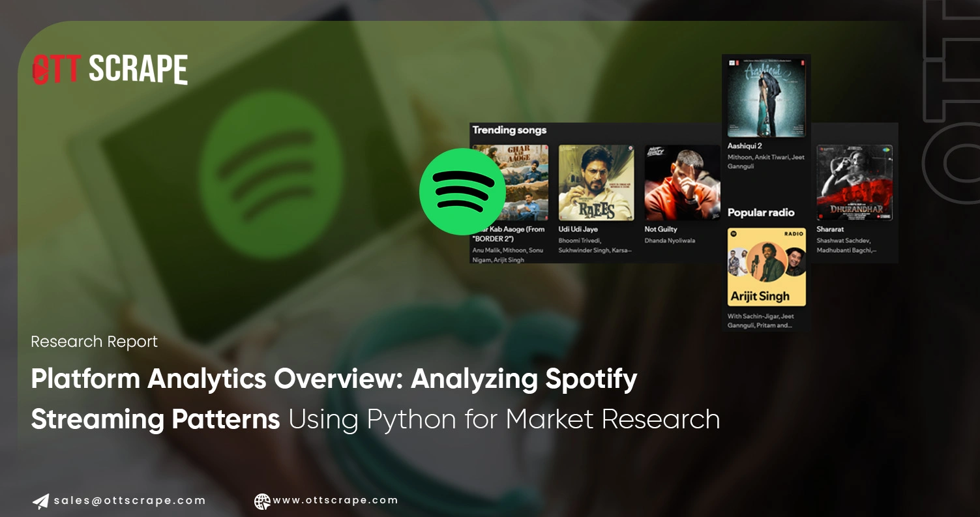Select the Trending songs section header
This screenshot has width=980, height=517.
509,130
